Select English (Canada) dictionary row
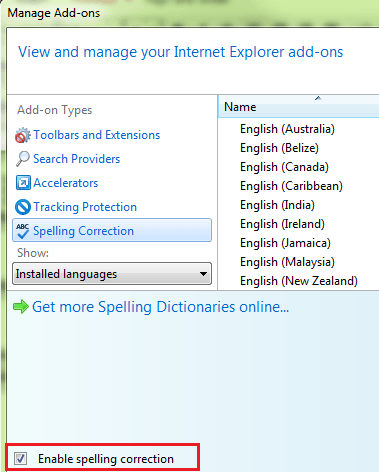The image size is (379, 472). pos(284,167)
